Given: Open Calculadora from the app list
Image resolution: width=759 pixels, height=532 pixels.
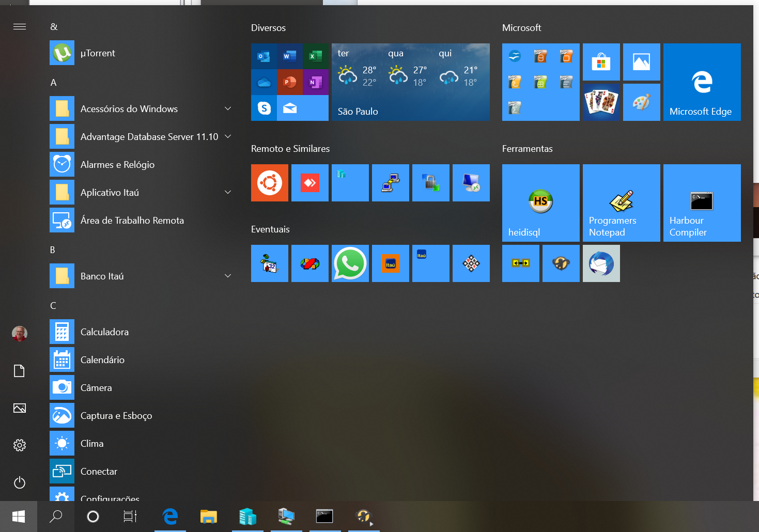Looking at the screenshot, I should tap(104, 332).
